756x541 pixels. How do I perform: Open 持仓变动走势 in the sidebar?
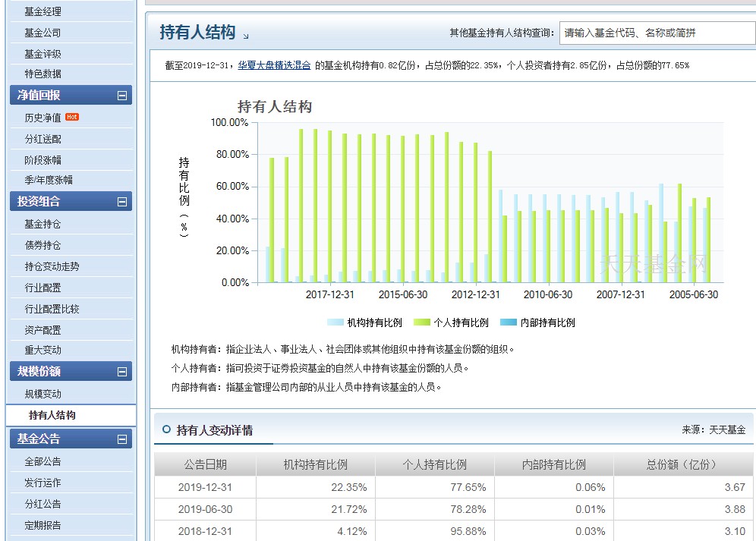[53, 266]
